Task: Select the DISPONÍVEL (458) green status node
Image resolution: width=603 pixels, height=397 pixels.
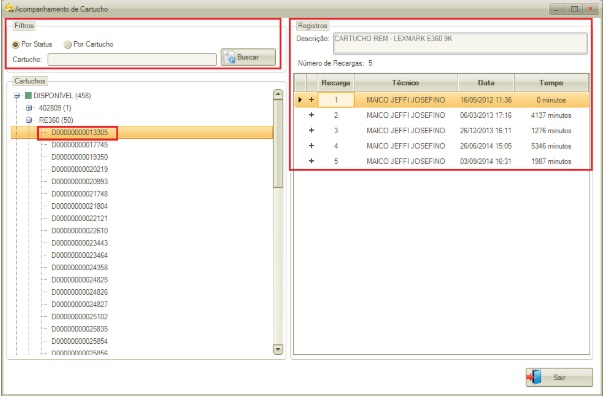Action: [28, 96]
